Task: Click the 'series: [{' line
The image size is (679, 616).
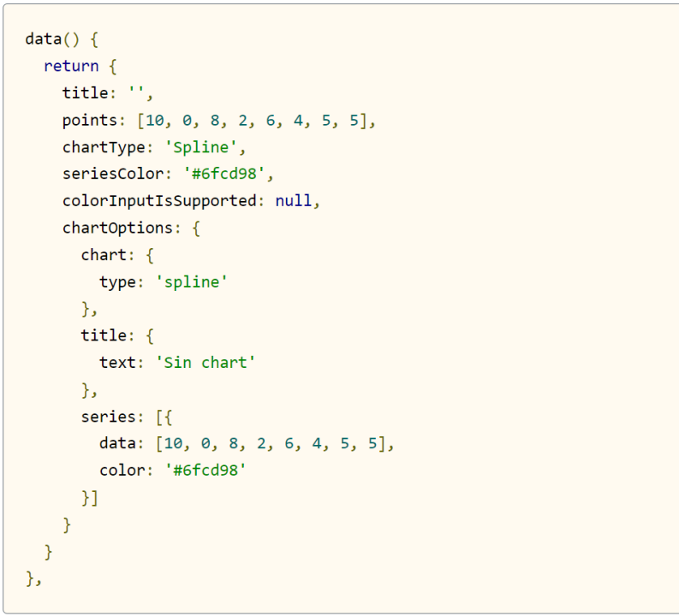Action: 127,417
